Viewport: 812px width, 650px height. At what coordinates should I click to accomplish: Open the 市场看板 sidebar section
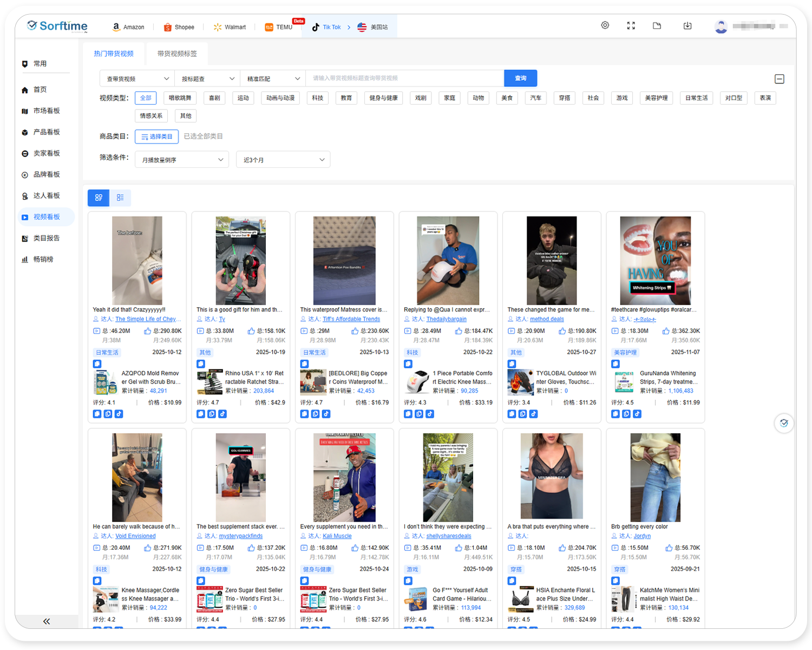pos(44,110)
